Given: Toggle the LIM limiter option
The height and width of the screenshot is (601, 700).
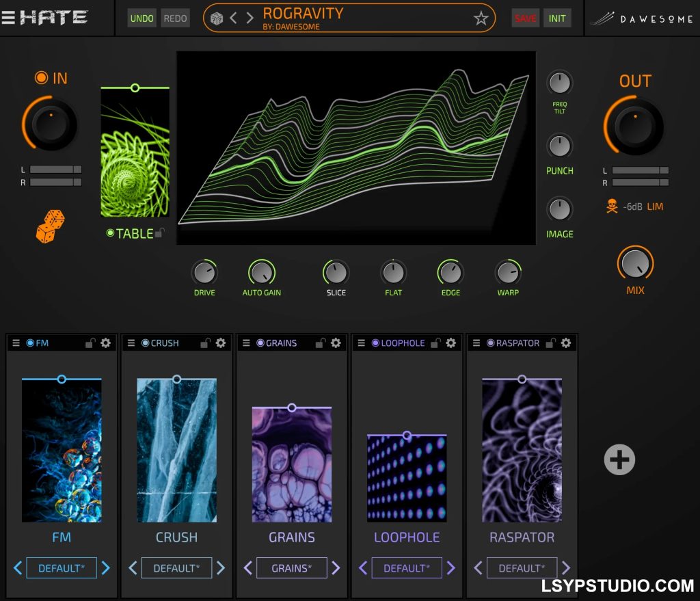Looking at the screenshot, I should point(655,206).
